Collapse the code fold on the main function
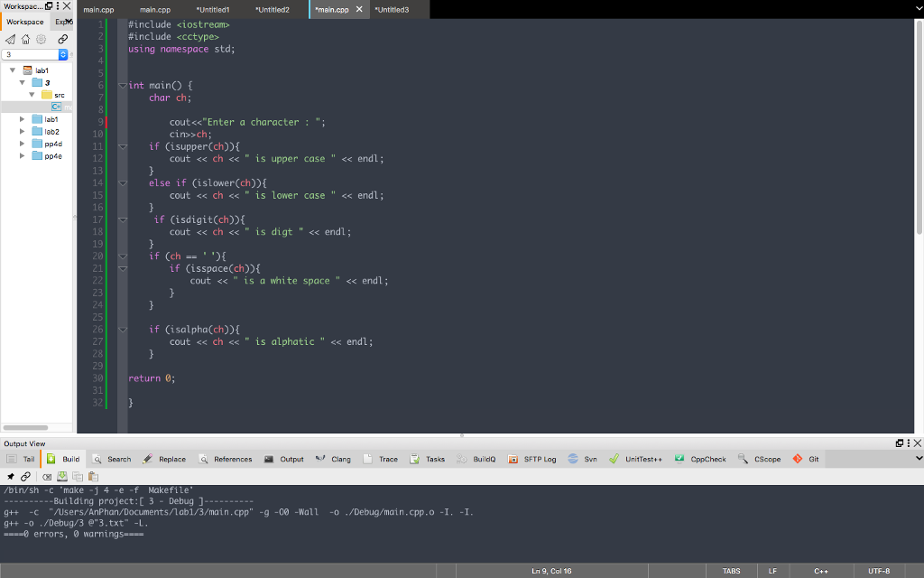This screenshot has width=924, height=578. click(x=123, y=85)
